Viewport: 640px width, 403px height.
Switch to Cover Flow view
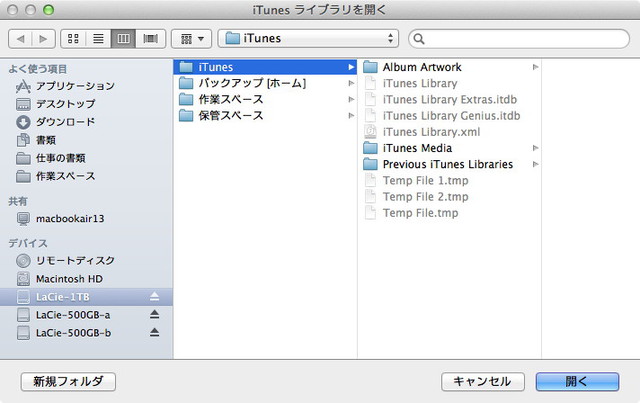pos(150,39)
